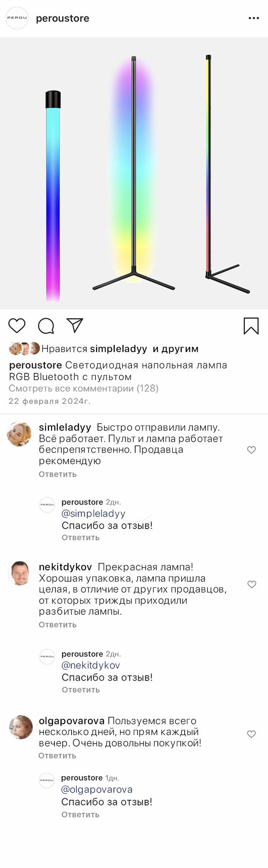This screenshot has width=268, height=868.
Task: Like the post with the heart icon
Action: (17, 326)
